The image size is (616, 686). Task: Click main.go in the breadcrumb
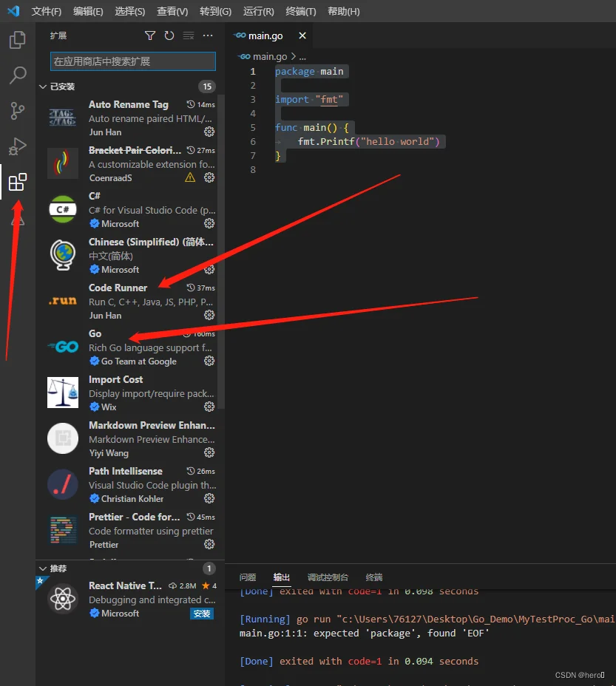(270, 56)
